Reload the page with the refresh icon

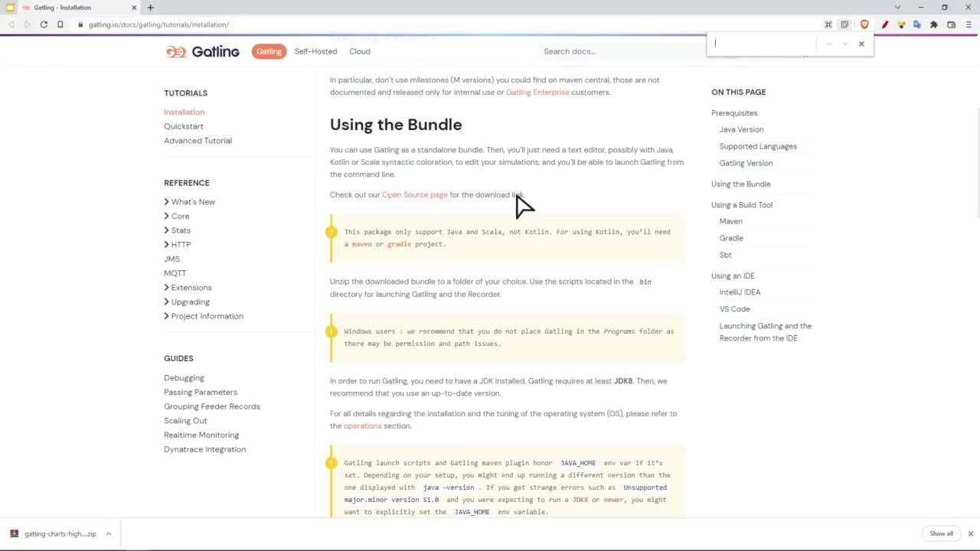click(44, 24)
